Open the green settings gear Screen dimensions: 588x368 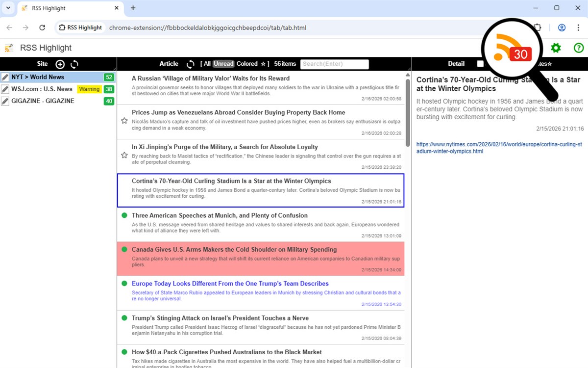pyautogui.click(x=556, y=48)
